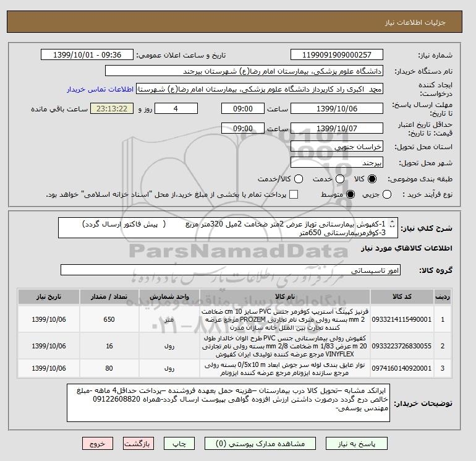The height and width of the screenshot is (461, 476).
Task: Enable the اسناد خزانه اسلامی payment checkbox
Action: click(x=294, y=194)
